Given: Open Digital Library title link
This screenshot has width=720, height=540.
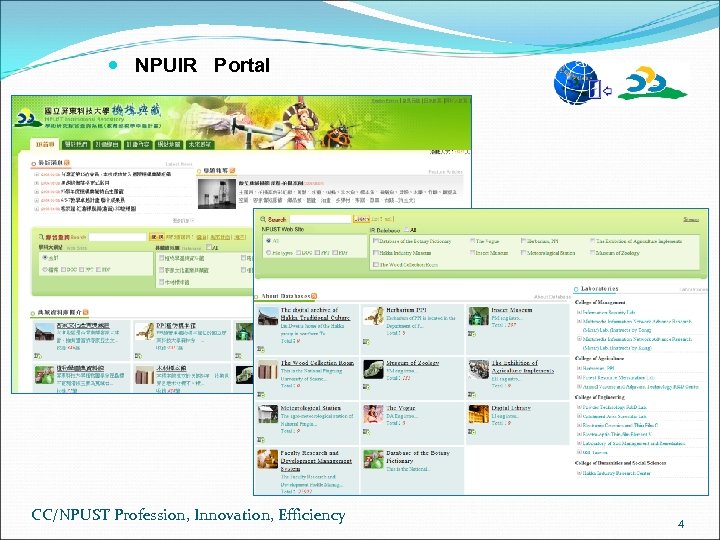Looking at the screenshot, I should [511, 408].
